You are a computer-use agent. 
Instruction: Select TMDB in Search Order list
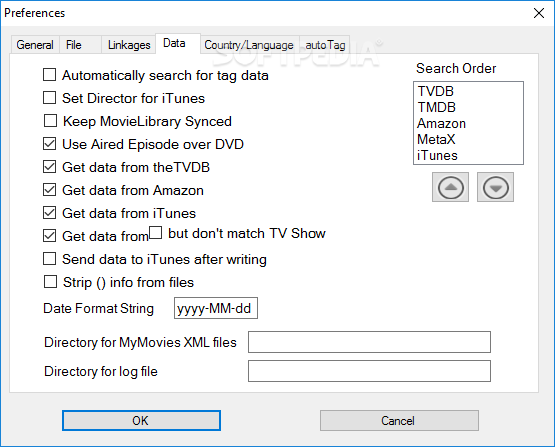point(436,107)
